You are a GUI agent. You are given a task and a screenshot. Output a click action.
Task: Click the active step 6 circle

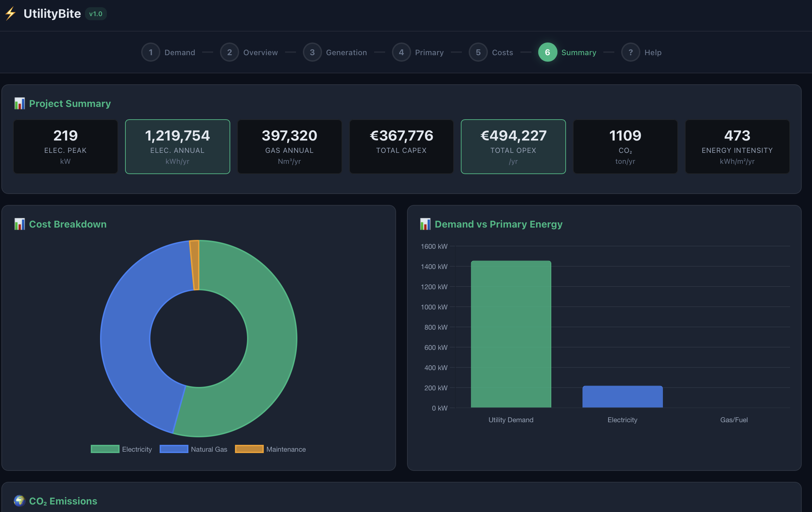[547, 52]
